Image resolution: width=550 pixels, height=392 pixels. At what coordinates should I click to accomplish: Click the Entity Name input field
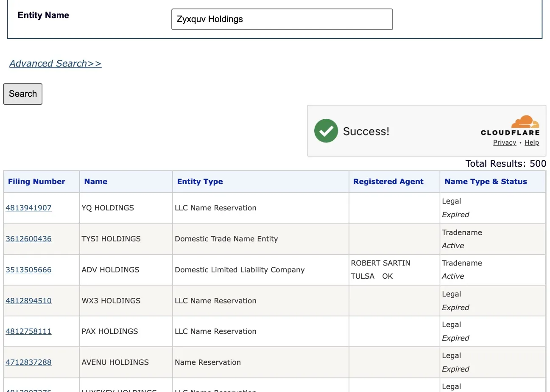click(282, 20)
